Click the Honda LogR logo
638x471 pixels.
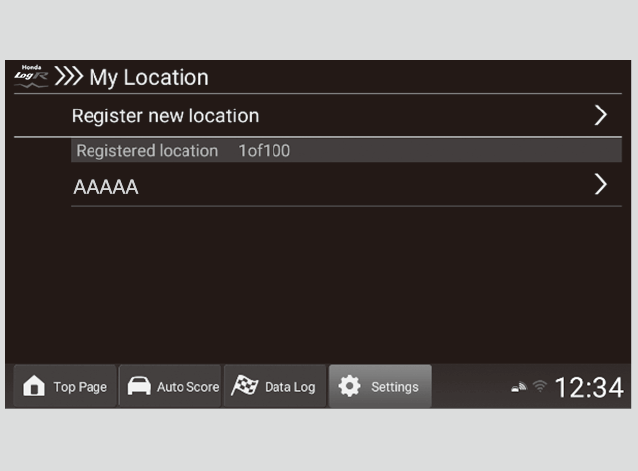tap(30, 76)
